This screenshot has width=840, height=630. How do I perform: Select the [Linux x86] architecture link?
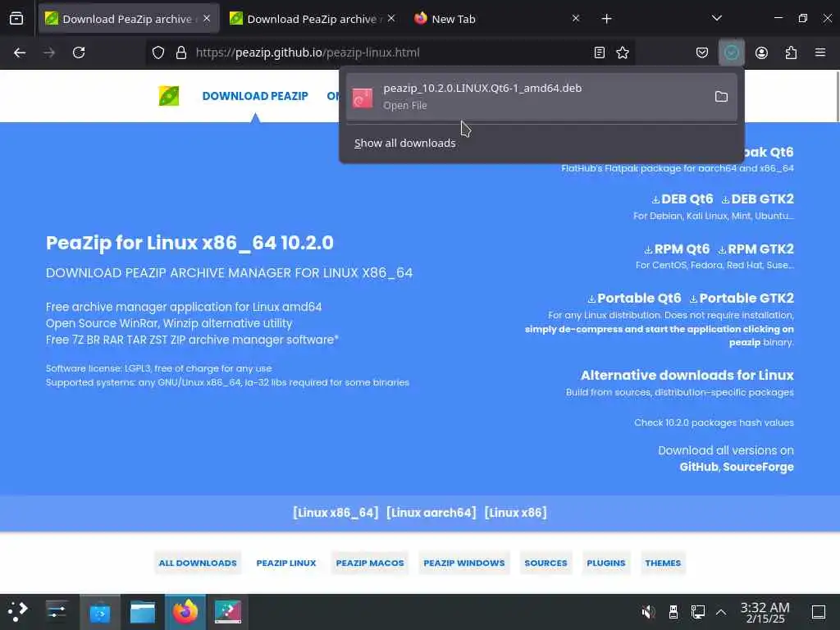[x=515, y=513]
